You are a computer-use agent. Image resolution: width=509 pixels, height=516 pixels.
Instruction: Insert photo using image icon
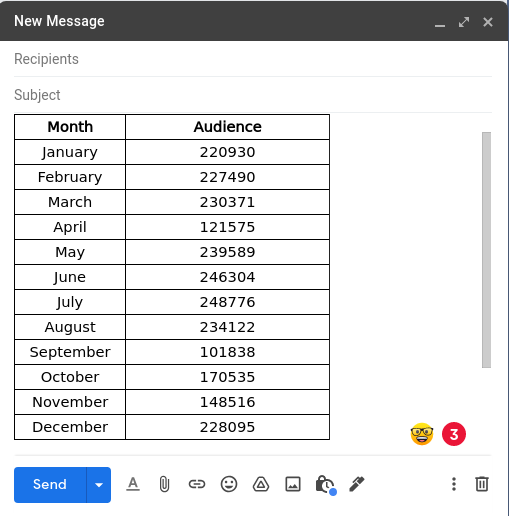point(293,484)
